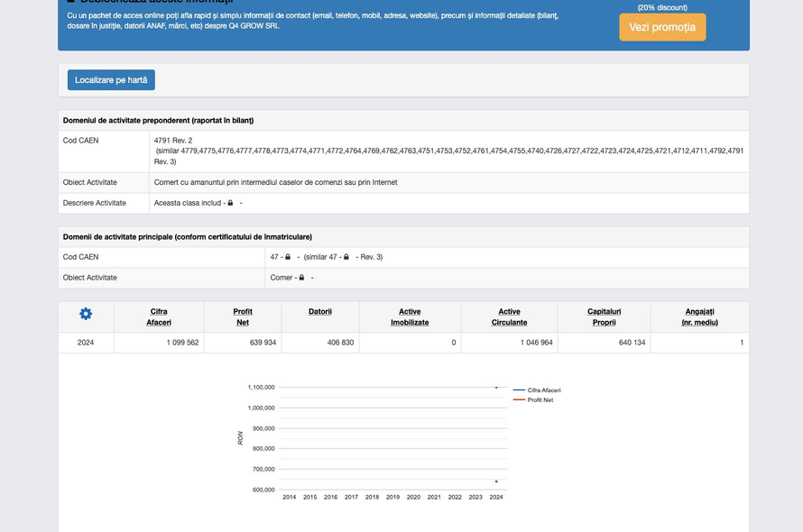Click the 1,100,000 label on chart axis
The image size is (803, 532).
261,387
